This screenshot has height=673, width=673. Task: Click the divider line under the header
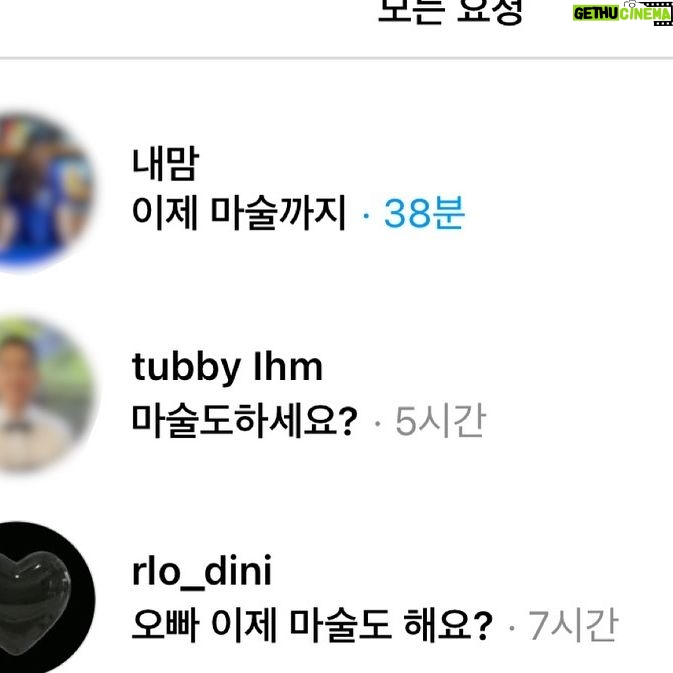click(336, 58)
